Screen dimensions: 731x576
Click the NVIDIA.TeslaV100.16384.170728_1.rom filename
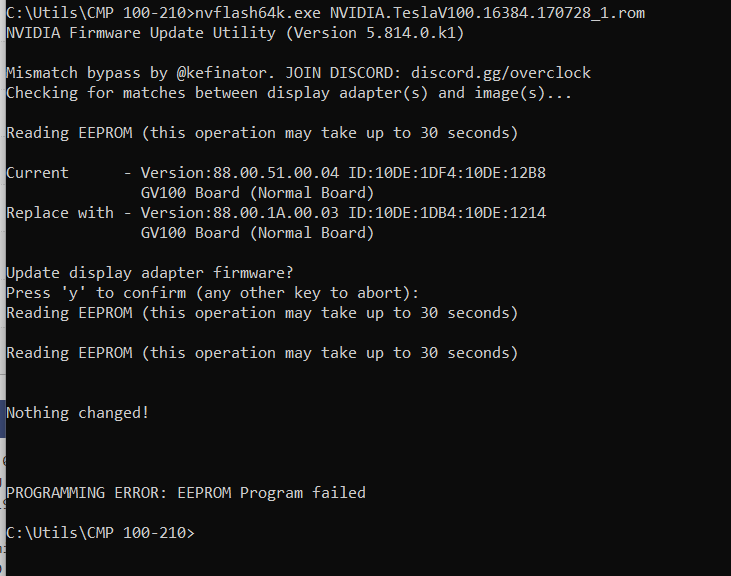pos(488,13)
